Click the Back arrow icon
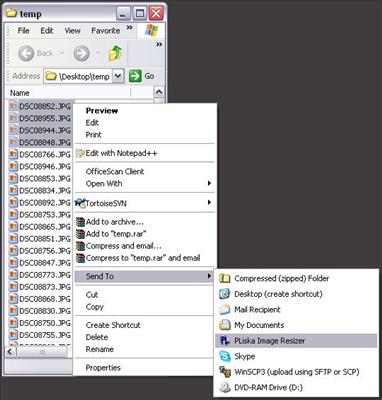 point(26,53)
